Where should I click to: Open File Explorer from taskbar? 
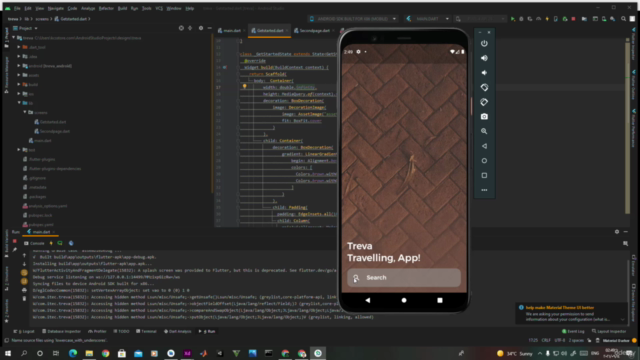click(89, 353)
